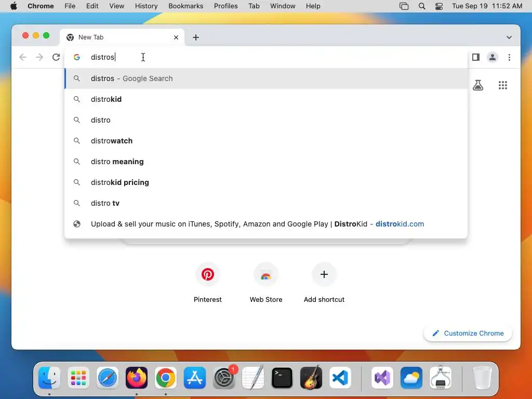Screen dimensions: 532x399
Task: Go back with the back arrow
Action: [x=23, y=57]
